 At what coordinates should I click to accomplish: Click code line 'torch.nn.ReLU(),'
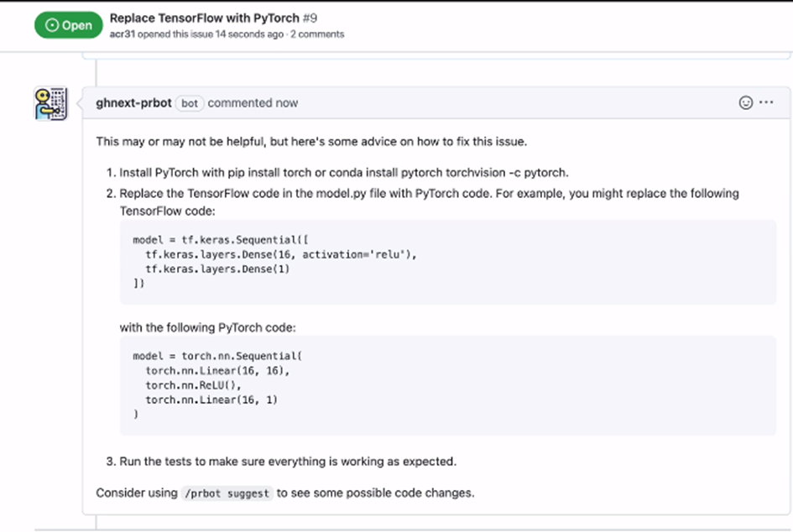[x=194, y=385]
